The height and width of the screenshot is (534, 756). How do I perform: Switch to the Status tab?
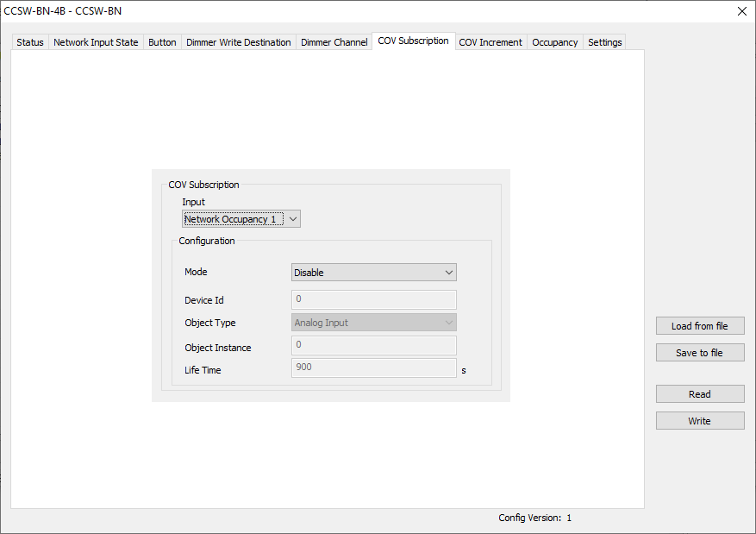[x=30, y=42]
